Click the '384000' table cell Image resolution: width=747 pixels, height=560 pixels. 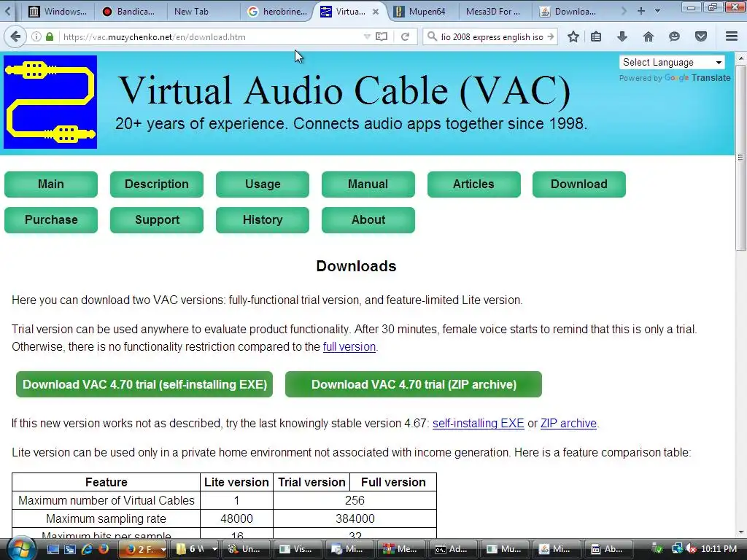(355, 518)
